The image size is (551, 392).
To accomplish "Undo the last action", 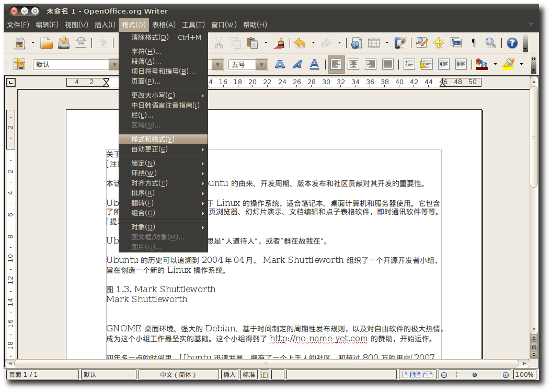I will click(300, 43).
